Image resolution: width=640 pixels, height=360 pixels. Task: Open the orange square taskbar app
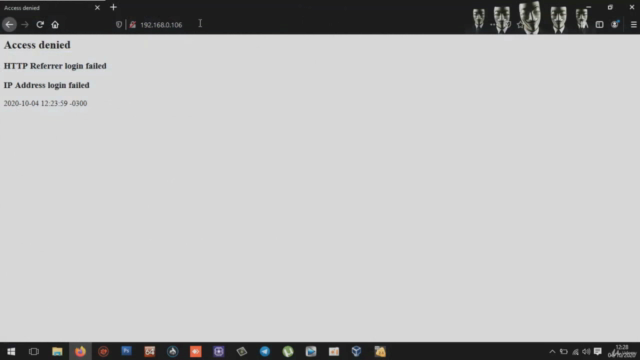coord(196,351)
